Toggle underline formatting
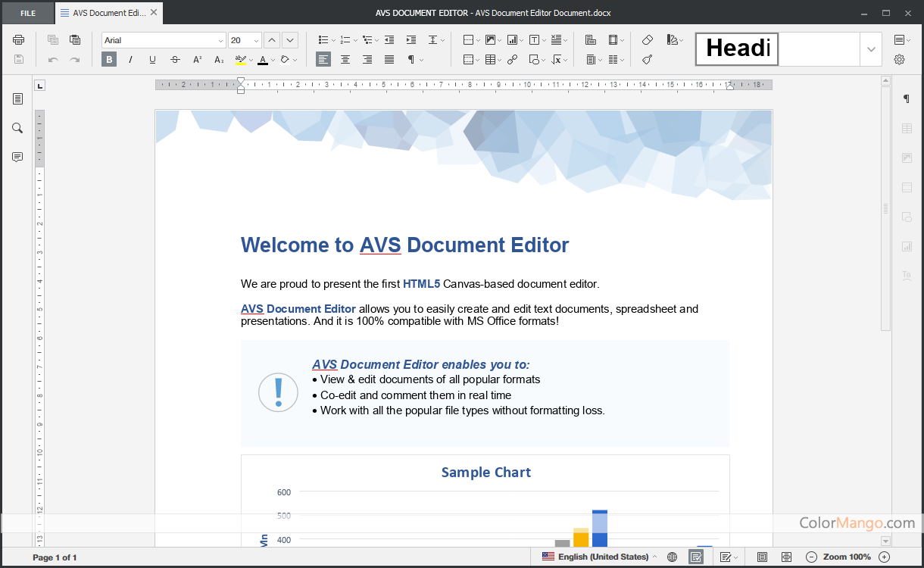Viewport: 924px width, 568px height. pyautogui.click(x=153, y=59)
